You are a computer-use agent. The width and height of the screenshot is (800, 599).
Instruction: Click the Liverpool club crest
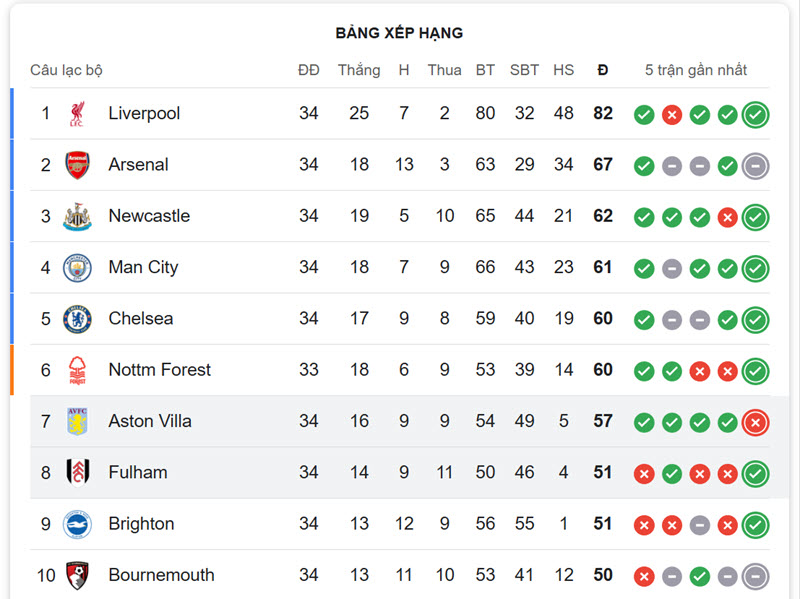pos(77,113)
